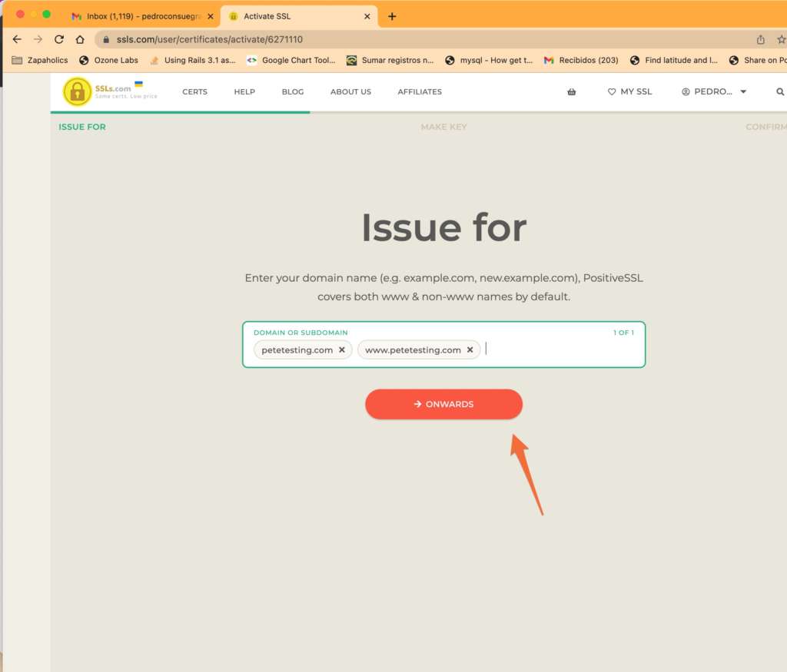Click the browser back arrow
Image resolution: width=787 pixels, height=672 pixels.
(x=17, y=39)
